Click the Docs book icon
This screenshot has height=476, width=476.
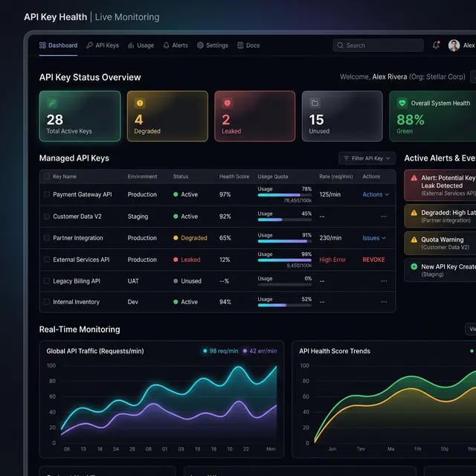(x=240, y=45)
